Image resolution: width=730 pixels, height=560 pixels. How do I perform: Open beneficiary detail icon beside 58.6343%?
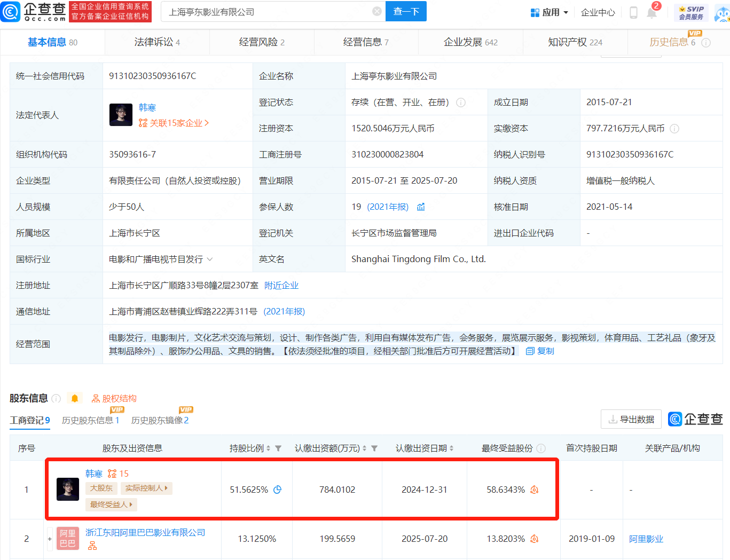pos(534,490)
